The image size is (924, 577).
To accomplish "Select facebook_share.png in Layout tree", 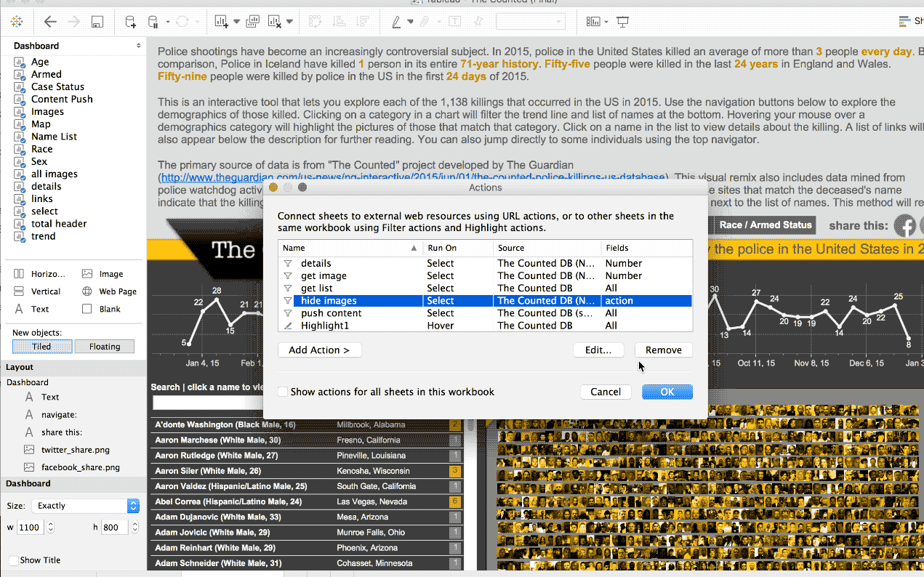I will (x=81, y=467).
